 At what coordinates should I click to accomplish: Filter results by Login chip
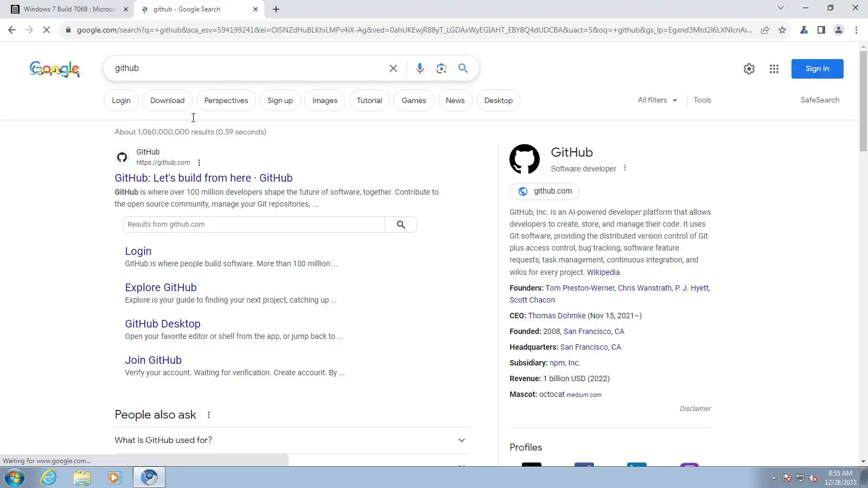click(121, 101)
